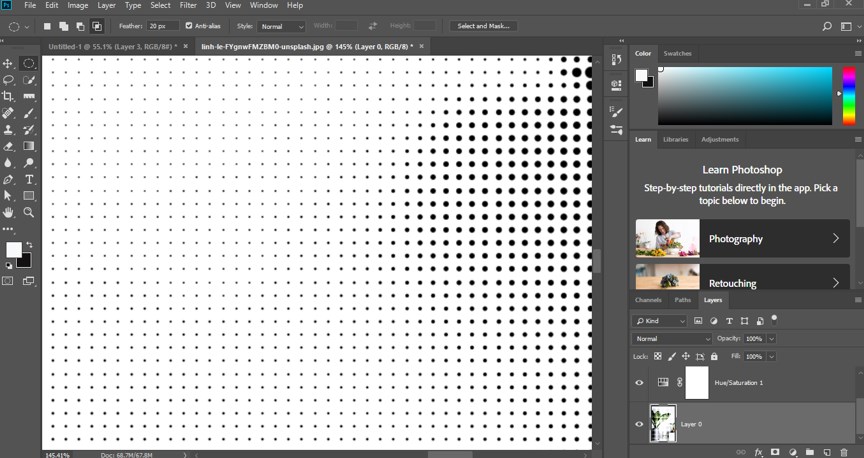The height and width of the screenshot is (458, 864).
Task: Open the Edit Toolbar three-dots menu
Action: click(x=8, y=228)
